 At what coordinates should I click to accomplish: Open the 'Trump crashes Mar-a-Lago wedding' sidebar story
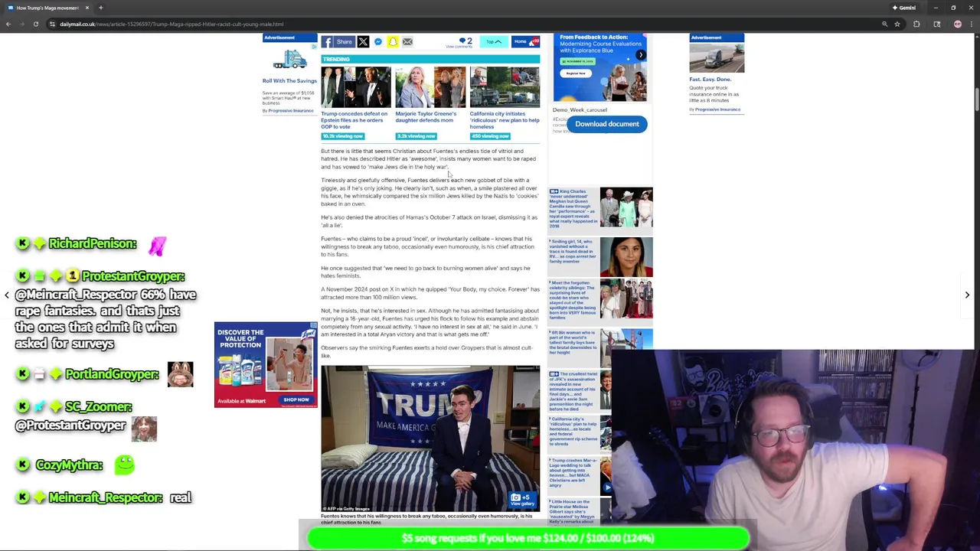click(x=573, y=472)
